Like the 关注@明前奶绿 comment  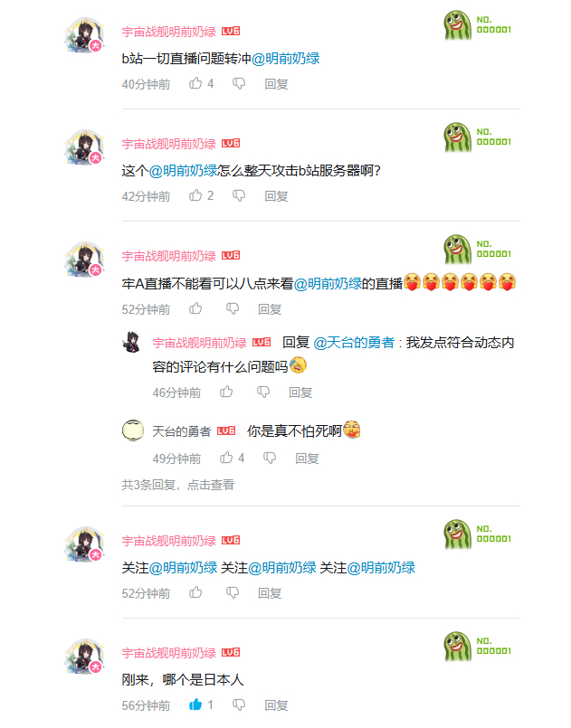coord(195,592)
